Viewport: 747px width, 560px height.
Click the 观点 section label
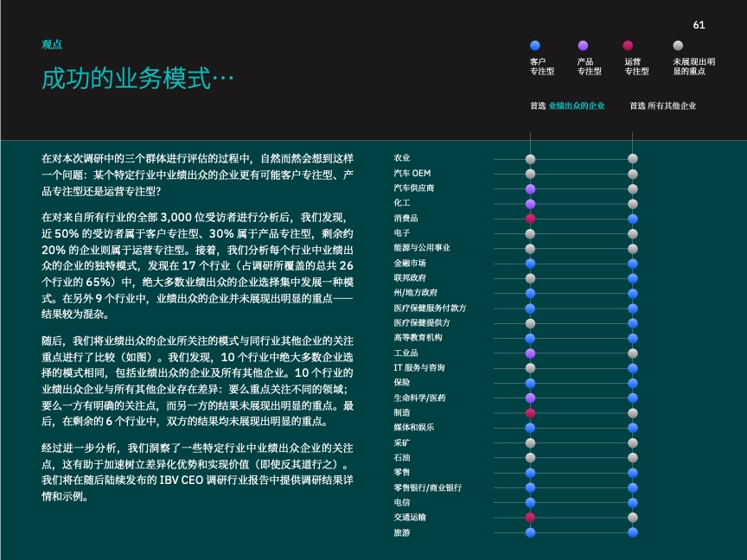[x=52, y=45]
